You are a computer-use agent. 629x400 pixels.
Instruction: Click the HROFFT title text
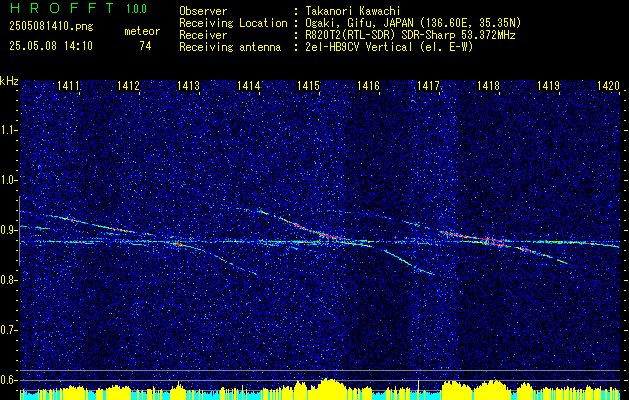[x=62, y=8]
